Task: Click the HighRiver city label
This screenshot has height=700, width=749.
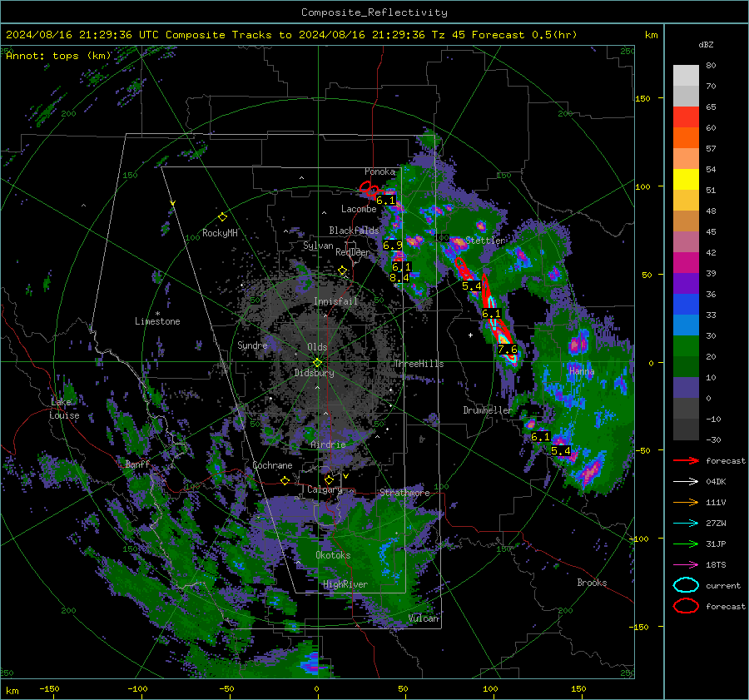Action: point(345,584)
